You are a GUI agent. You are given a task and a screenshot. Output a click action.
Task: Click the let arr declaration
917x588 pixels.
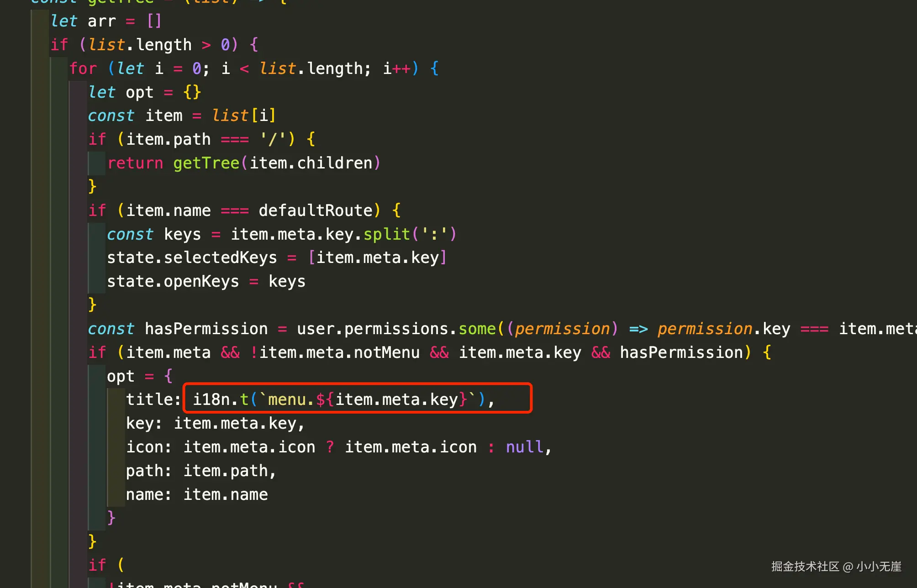105,21
